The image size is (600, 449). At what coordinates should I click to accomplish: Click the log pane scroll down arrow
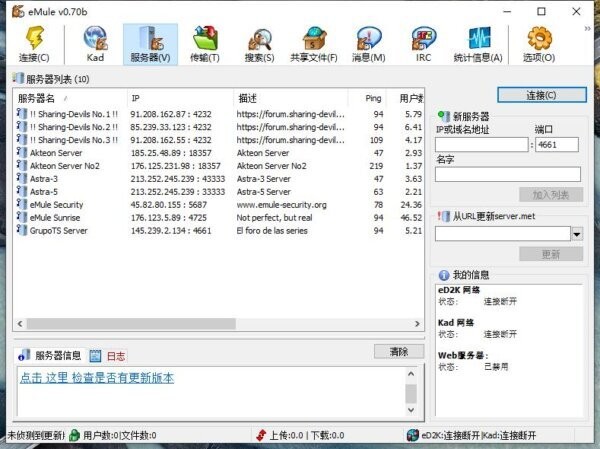tap(411, 410)
